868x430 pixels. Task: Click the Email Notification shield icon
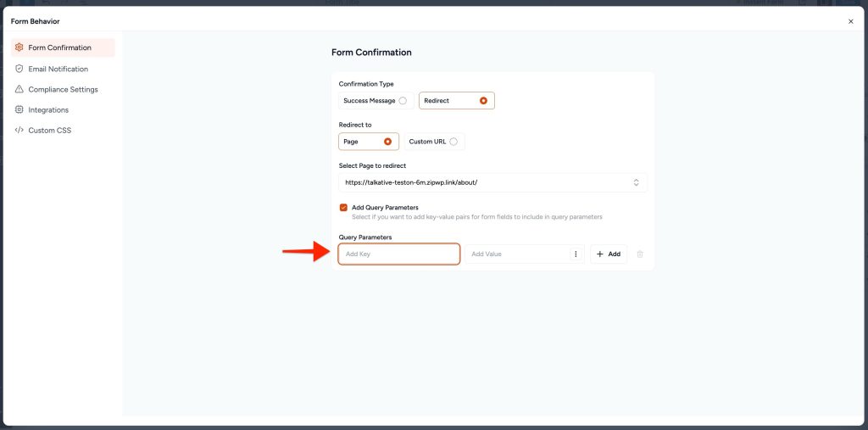pyautogui.click(x=19, y=69)
